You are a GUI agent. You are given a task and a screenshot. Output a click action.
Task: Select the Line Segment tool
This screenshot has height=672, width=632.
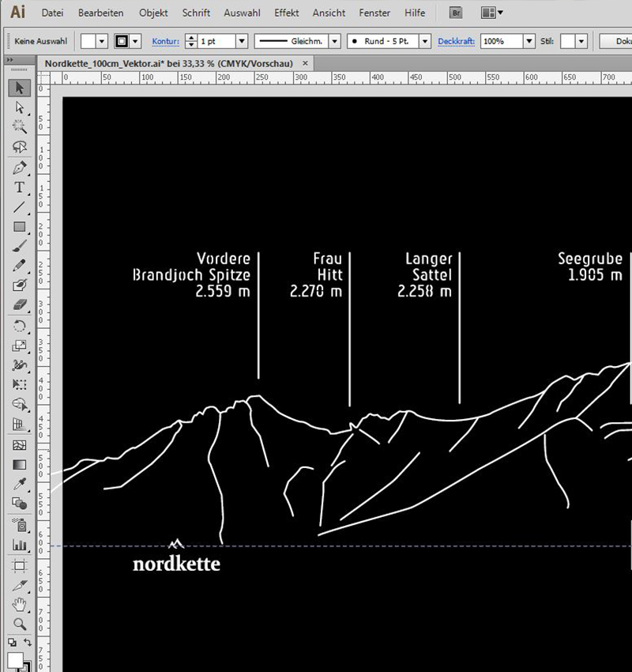tap(19, 207)
